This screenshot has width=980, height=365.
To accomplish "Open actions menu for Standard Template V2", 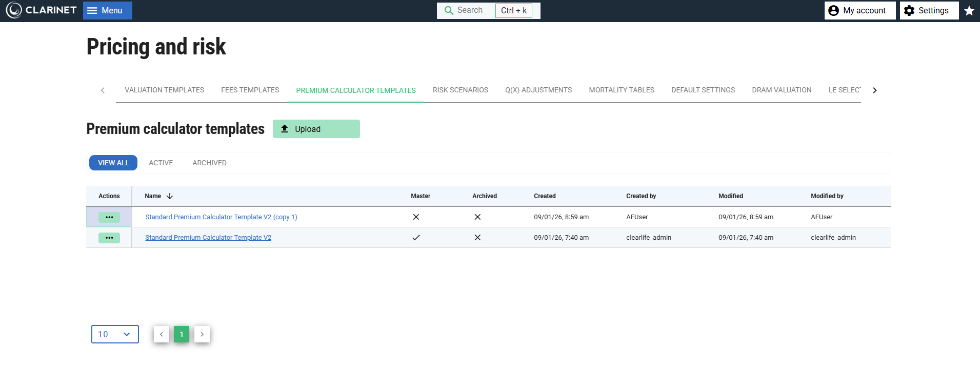I will click(x=109, y=238).
